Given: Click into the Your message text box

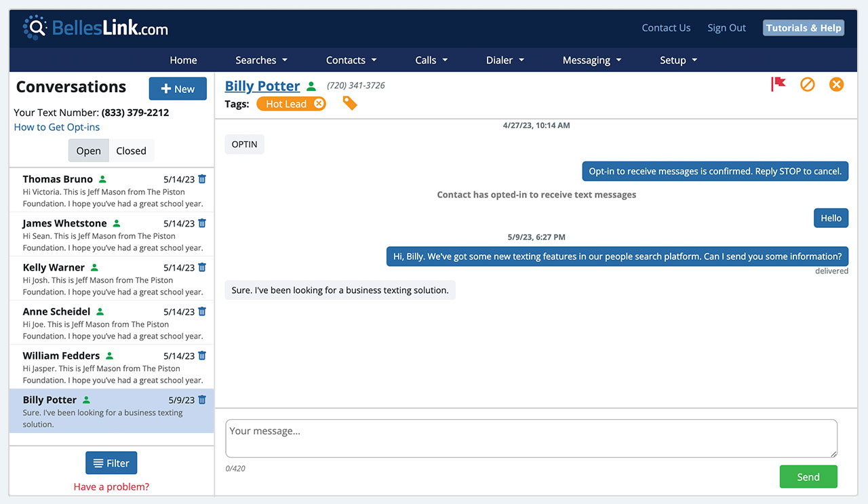Looking at the screenshot, I should tap(531, 438).
